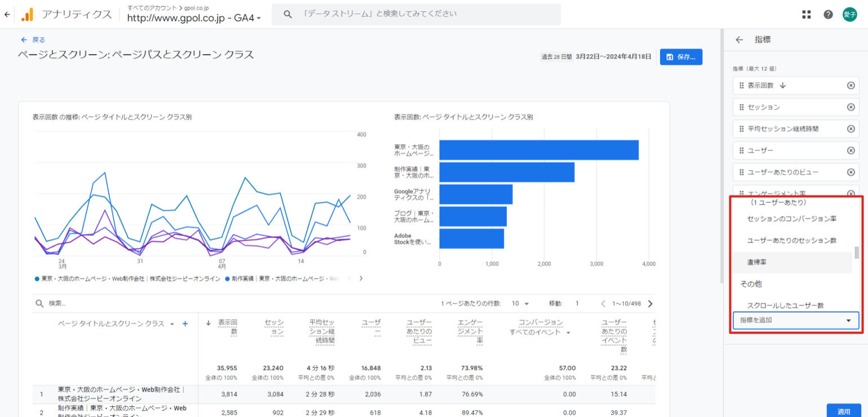
Task: Open the Google apps grid icon
Action: click(807, 15)
